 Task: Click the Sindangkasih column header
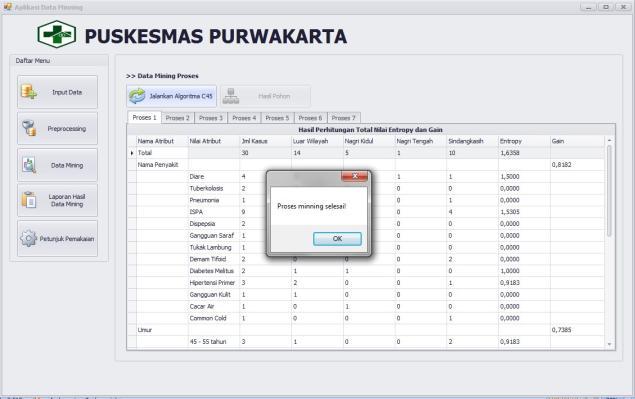pyautogui.click(x=473, y=141)
